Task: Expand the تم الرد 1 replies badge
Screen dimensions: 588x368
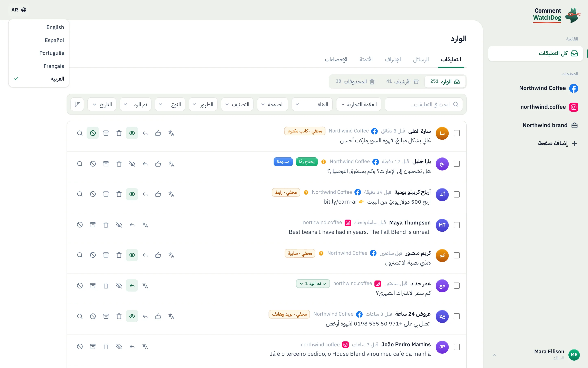Action: point(313,284)
